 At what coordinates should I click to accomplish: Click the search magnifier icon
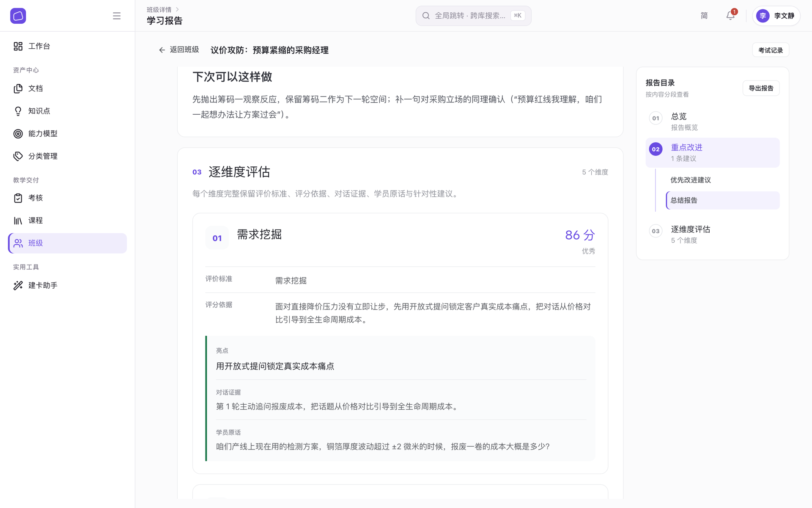point(426,16)
